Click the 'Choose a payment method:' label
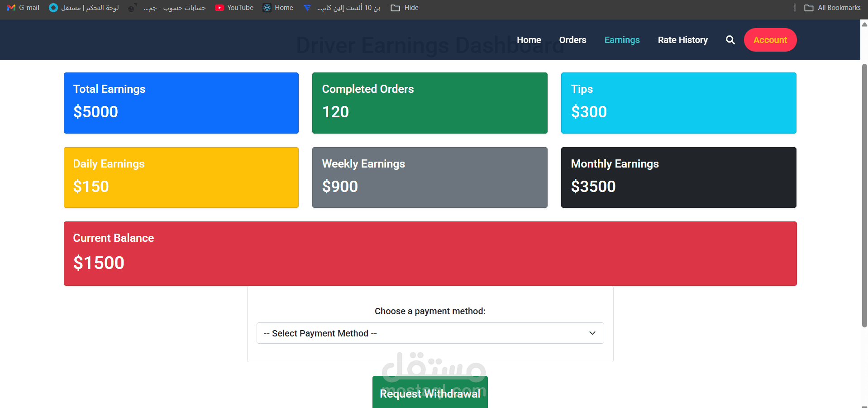 (430, 311)
